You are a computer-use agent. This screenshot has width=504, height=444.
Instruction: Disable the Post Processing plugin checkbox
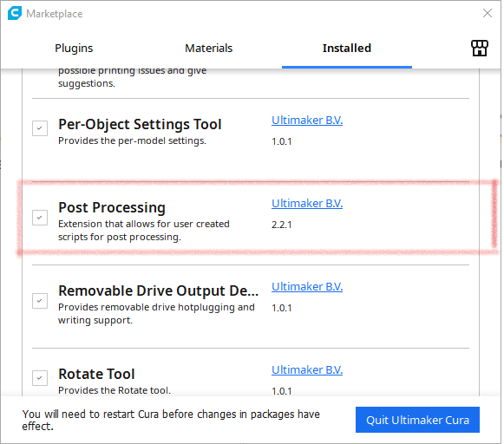coord(40,218)
